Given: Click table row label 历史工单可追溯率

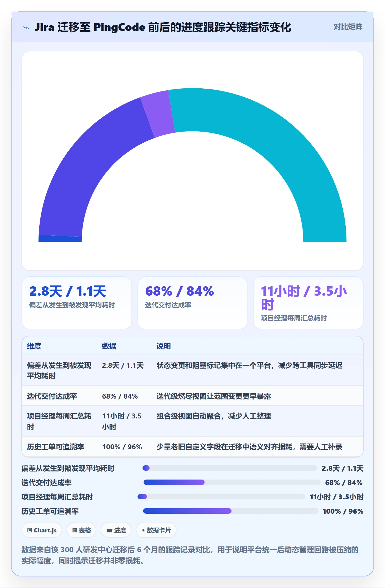Looking at the screenshot, I should (56, 447).
